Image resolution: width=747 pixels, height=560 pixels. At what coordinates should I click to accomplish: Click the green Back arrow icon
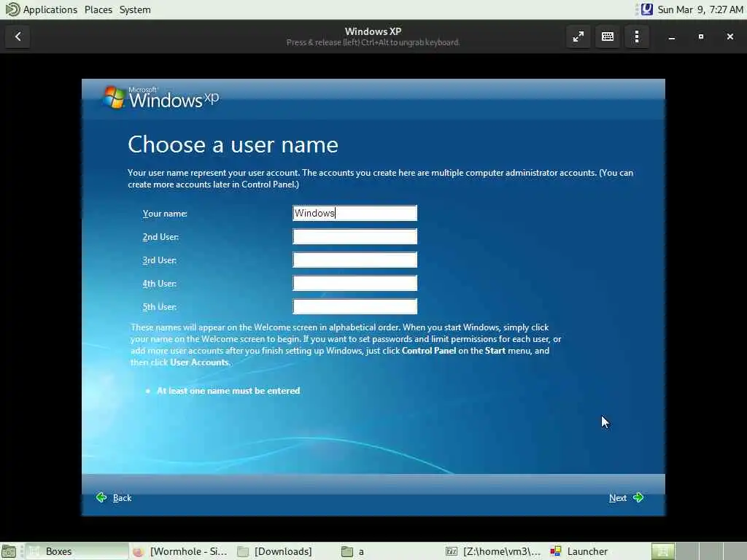point(101,497)
